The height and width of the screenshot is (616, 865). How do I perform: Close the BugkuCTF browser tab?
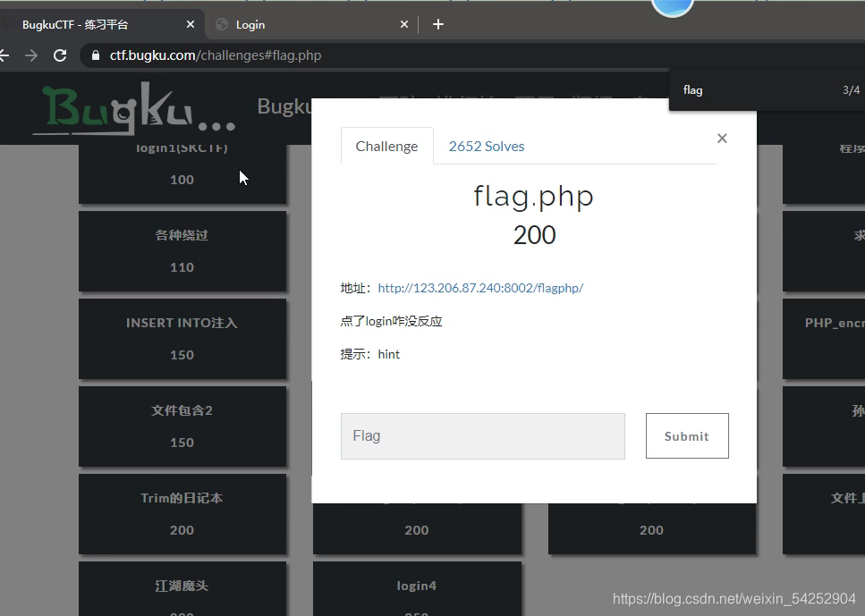(x=191, y=24)
